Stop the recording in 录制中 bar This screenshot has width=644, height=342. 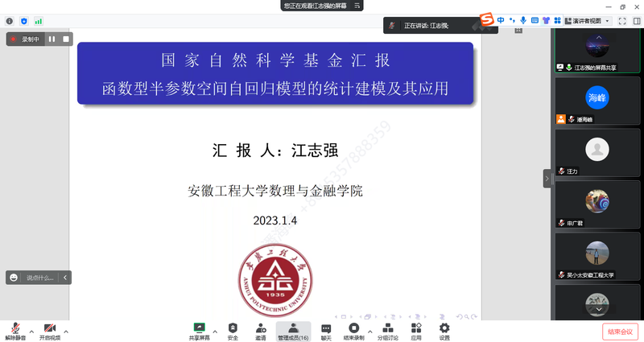65,39
